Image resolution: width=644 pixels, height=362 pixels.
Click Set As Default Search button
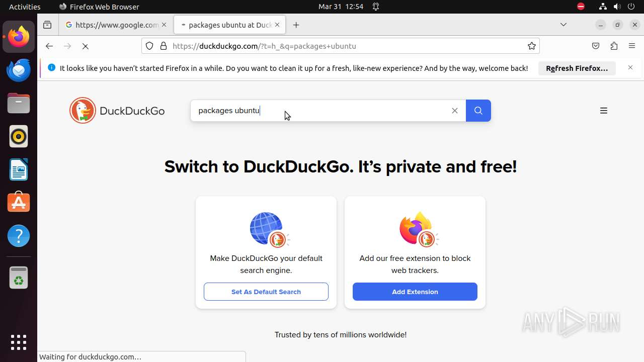[x=266, y=292]
